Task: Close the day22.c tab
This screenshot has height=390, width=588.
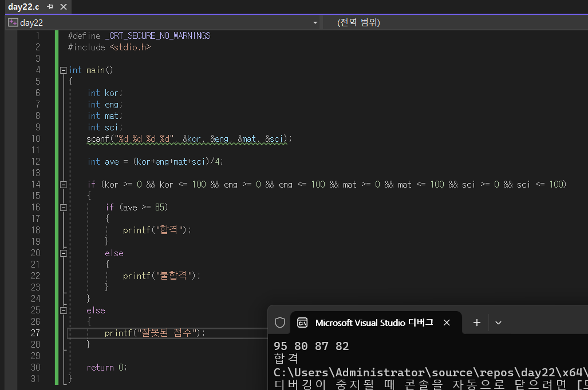Action: (x=64, y=7)
